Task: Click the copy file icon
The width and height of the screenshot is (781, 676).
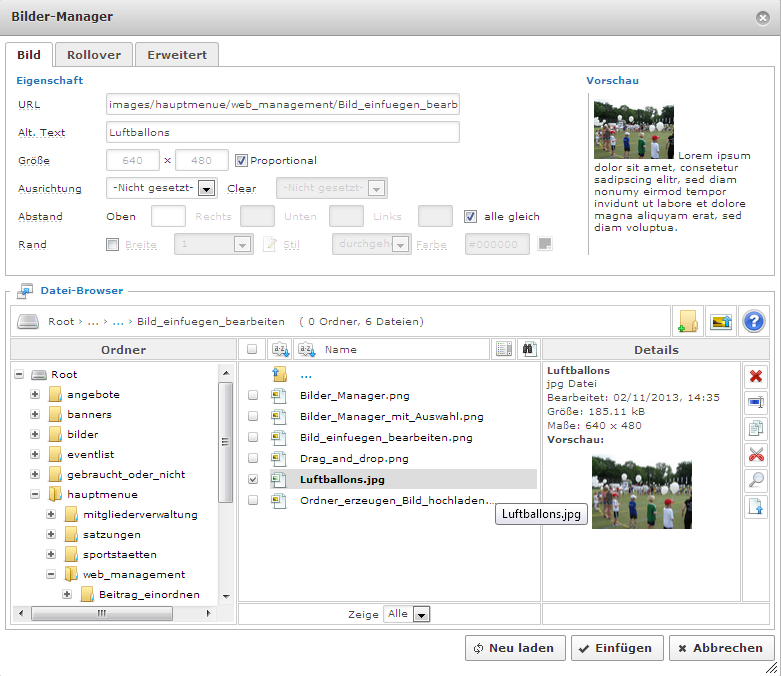Action: pyautogui.click(x=756, y=428)
